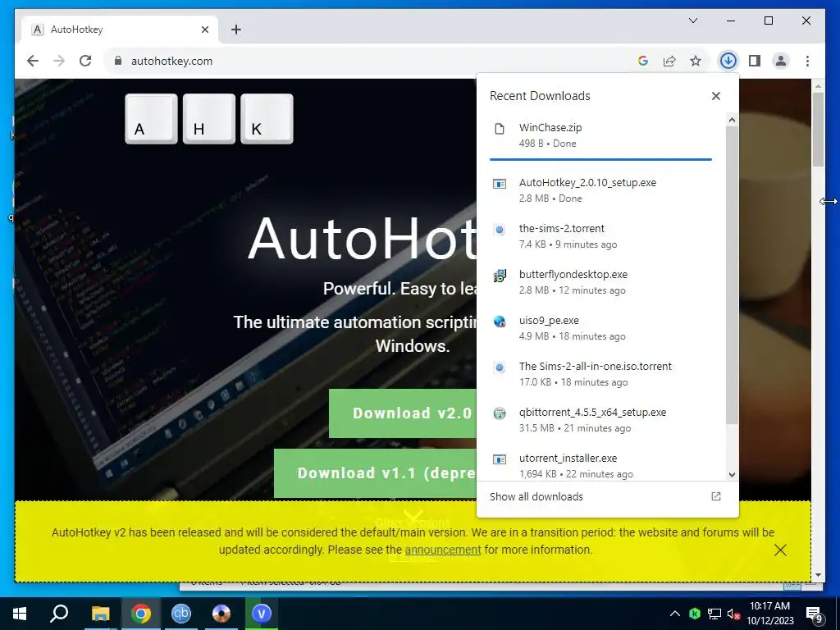Toggle the Chrome downloads toolbar button
Viewport: 840px width, 630px height.
pyautogui.click(x=728, y=61)
